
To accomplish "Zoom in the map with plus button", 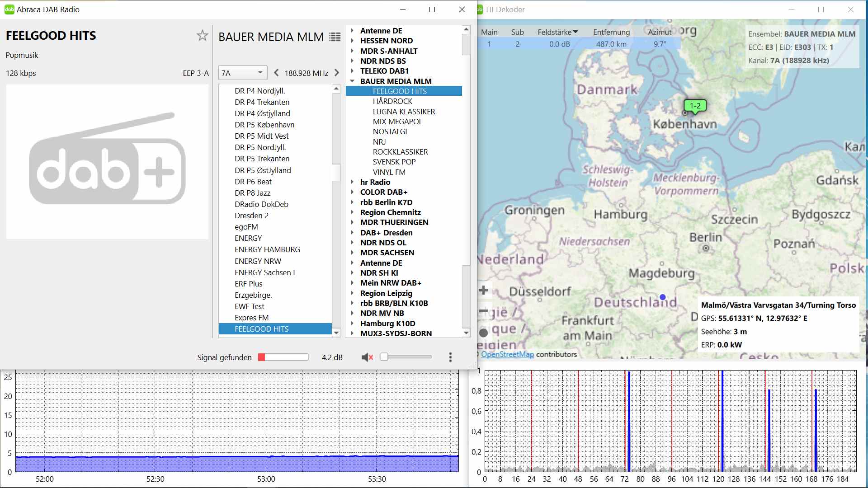I will pyautogui.click(x=484, y=290).
